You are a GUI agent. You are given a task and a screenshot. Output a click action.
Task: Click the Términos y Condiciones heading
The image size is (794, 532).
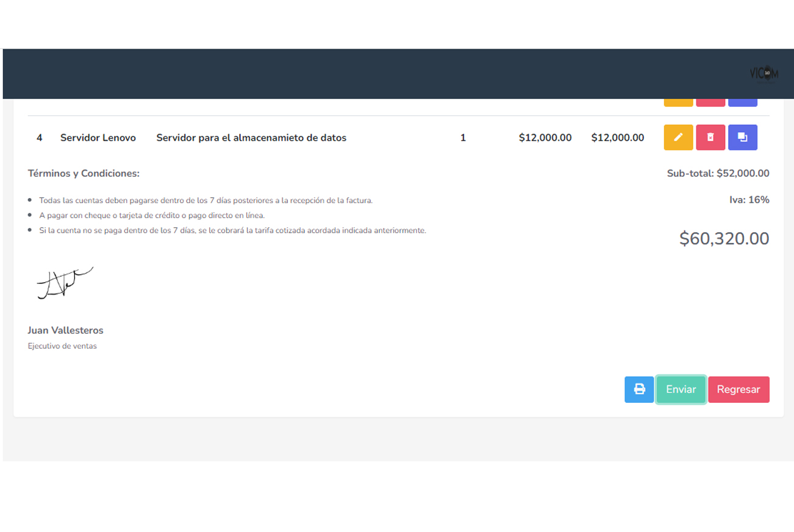click(x=84, y=174)
